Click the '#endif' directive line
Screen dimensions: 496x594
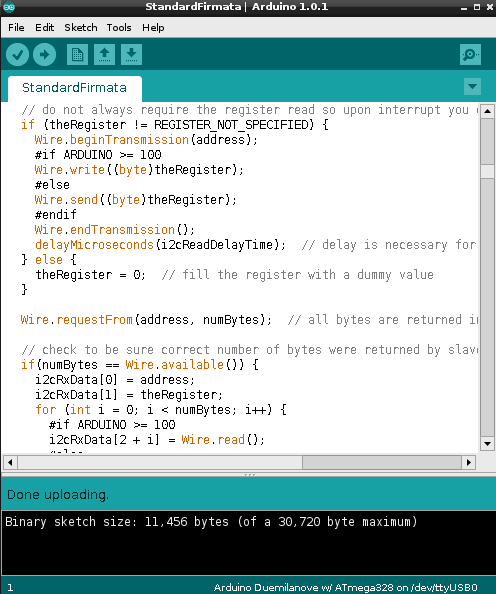click(56, 215)
